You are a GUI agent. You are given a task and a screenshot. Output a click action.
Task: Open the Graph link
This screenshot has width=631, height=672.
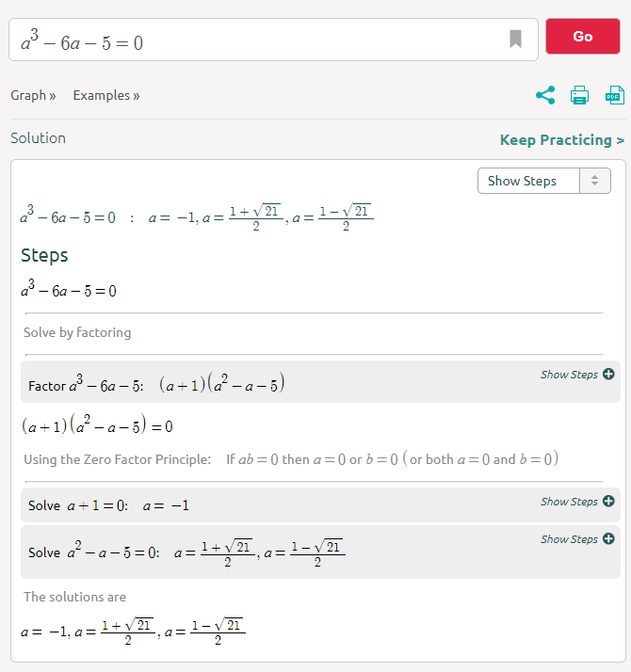pos(33,95)
